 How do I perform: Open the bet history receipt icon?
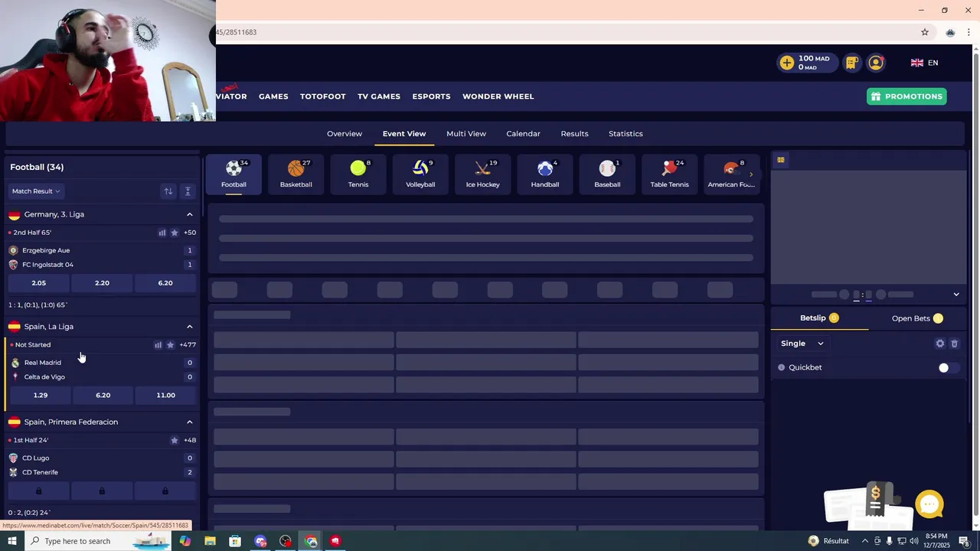(x=851, y=63)
